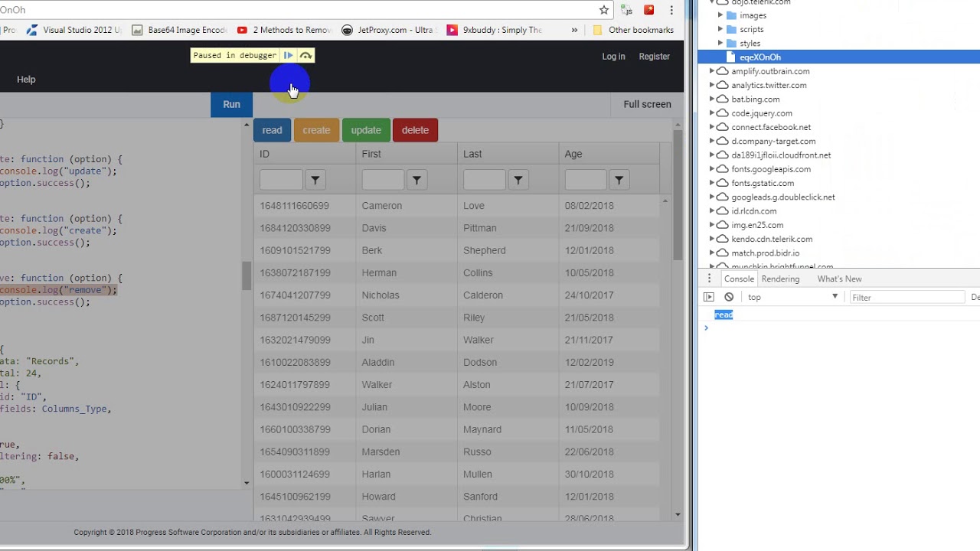Step over next function call icon

click(305, 55)
